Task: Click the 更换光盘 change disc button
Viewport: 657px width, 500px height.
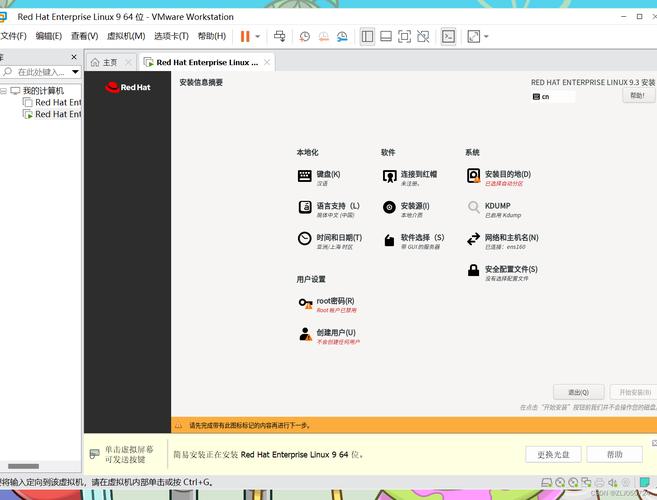Action: pos(553,454)
